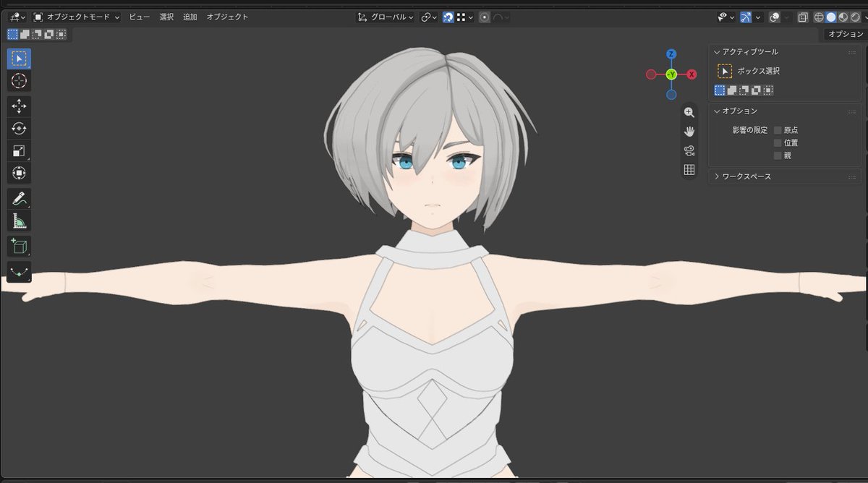Click the hand pan view icon
Image resolution: width=868 pixels, height=483 pixels.
[x=689, y=132]
